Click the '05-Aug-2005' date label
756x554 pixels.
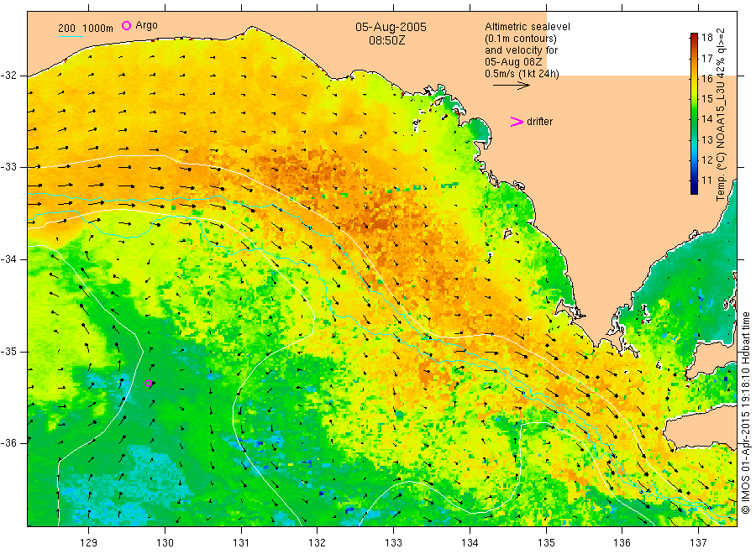tap(391, 27)
